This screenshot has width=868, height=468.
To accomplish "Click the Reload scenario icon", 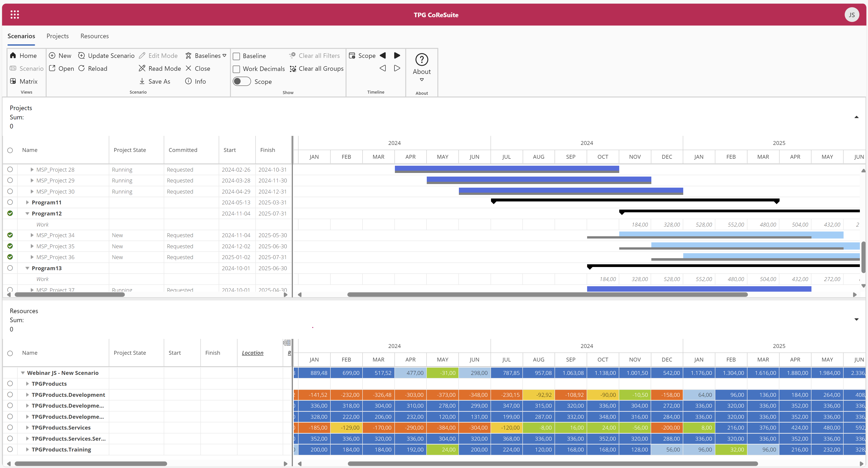I will coord(82,69).
